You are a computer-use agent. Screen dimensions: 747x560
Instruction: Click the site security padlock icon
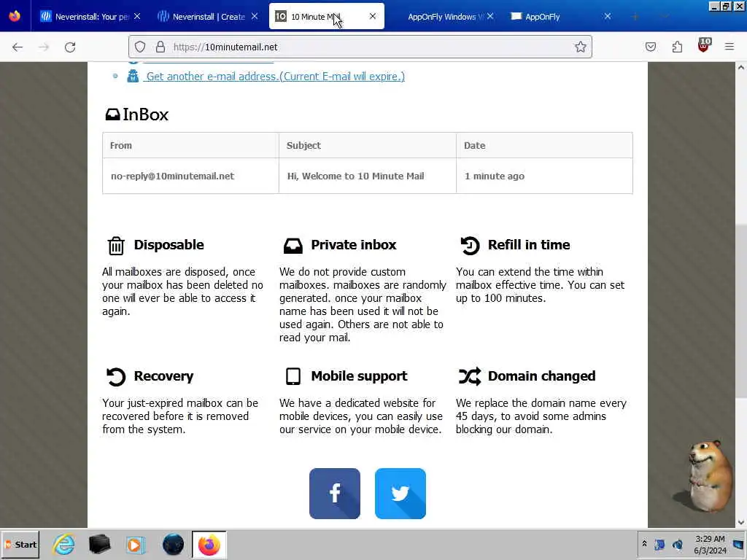pos(160,47)
